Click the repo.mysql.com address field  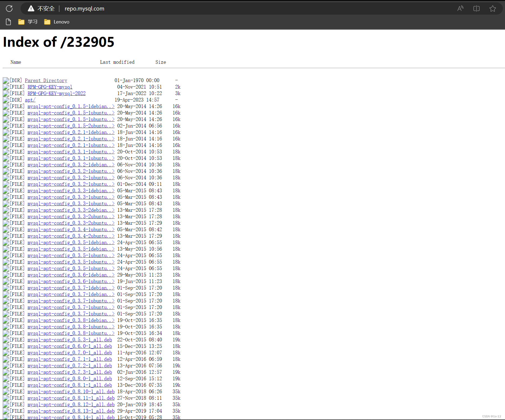(85, 9)
